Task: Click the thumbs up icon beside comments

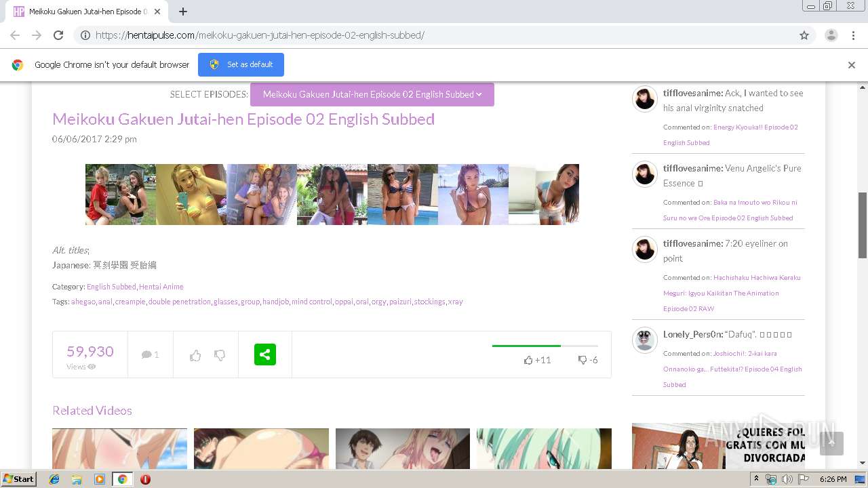Action: pyautogui.click(x=195, y=355)
